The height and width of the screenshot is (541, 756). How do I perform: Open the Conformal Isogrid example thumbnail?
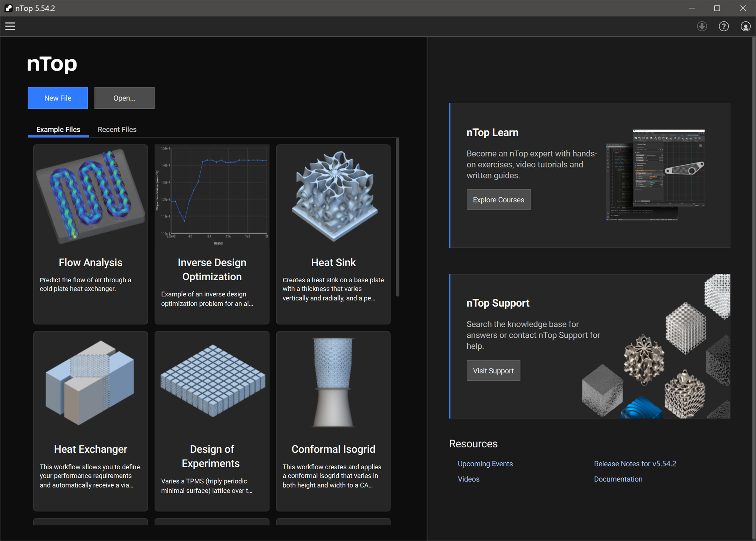pos(333,382)
